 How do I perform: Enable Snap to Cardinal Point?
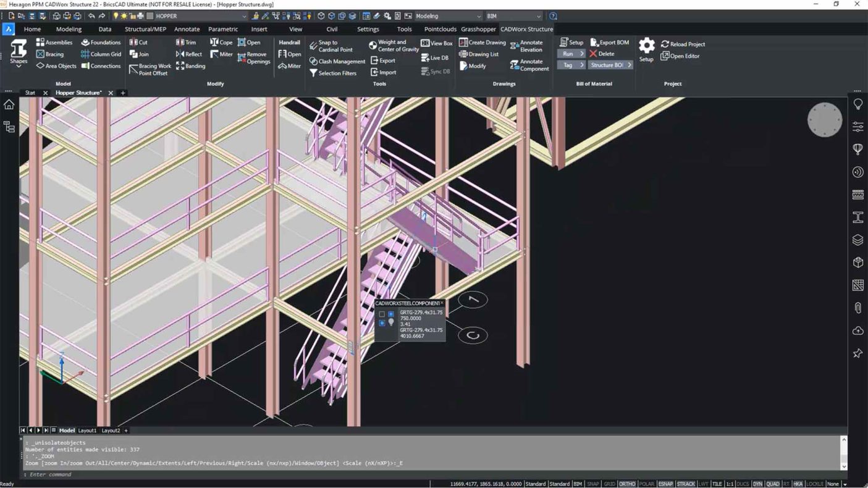tap(331, 46)
